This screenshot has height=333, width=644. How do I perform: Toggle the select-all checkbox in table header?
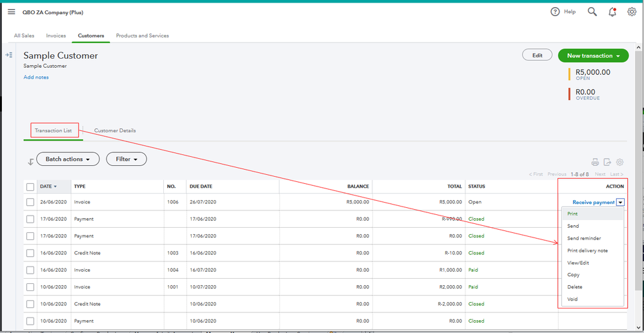(x=30, y=187)
